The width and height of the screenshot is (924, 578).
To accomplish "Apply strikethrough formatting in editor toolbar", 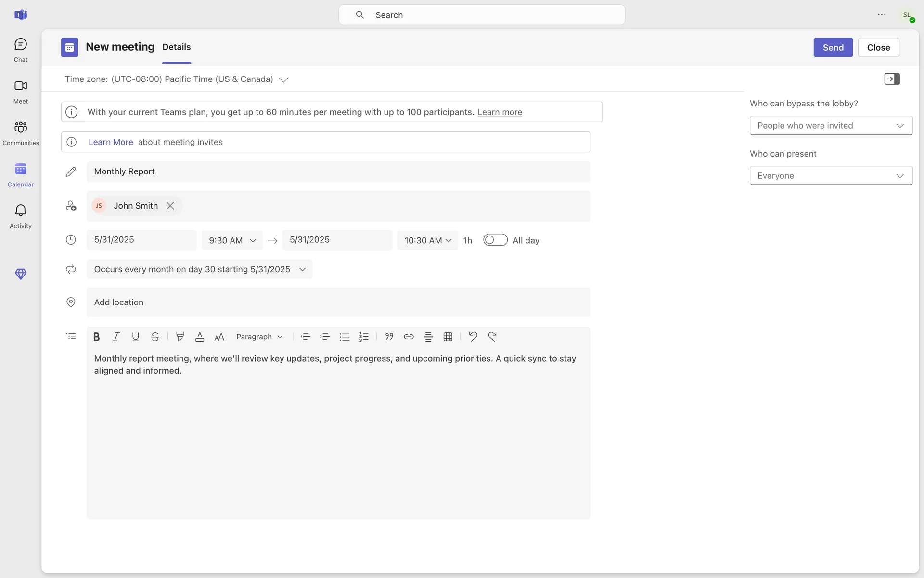I will click(155, 337).
